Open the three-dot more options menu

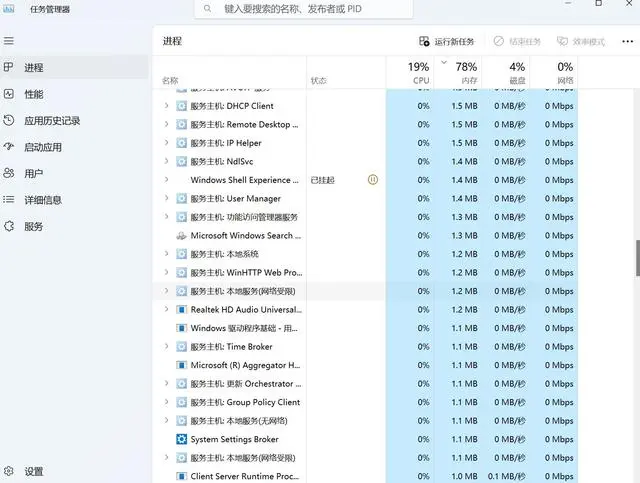627,41
